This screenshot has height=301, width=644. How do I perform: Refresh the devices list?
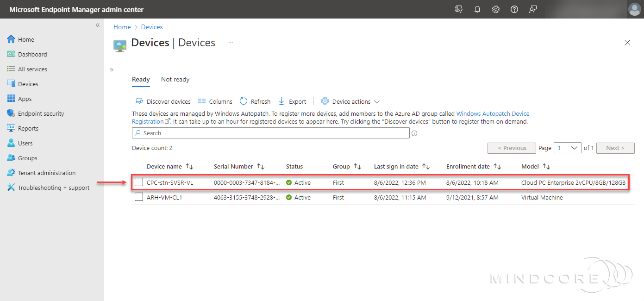255,101
